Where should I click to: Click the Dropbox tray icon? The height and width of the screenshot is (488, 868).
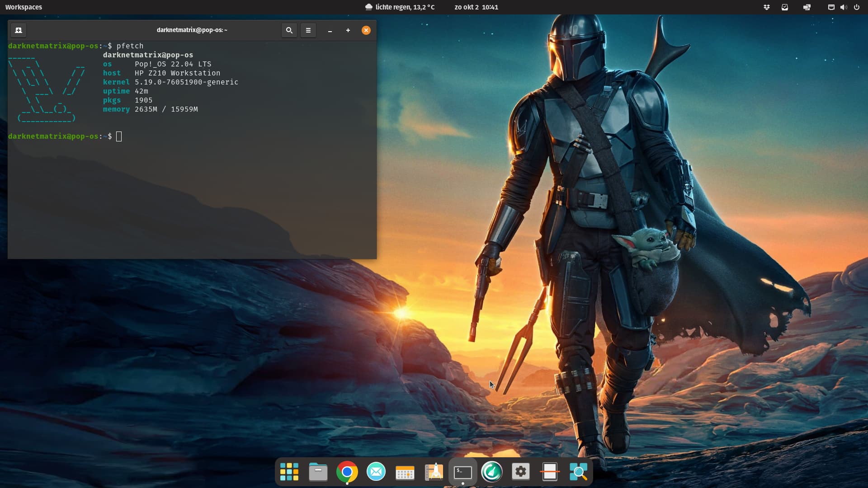click(767, 7)
